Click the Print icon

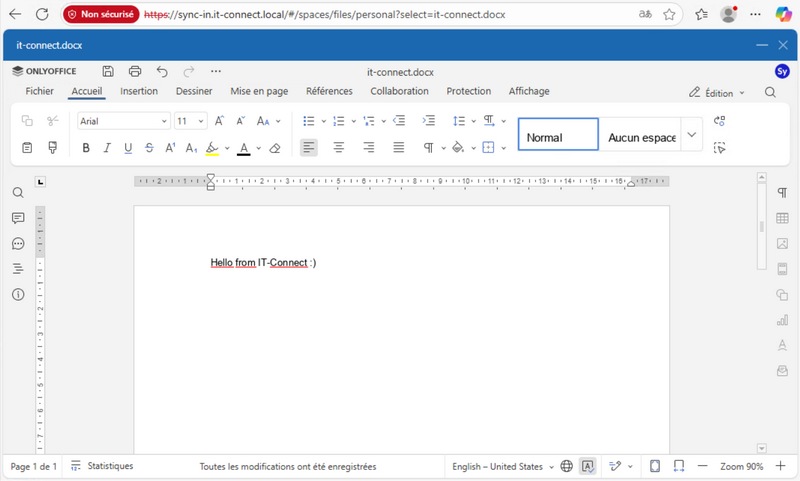click(135, 72)
